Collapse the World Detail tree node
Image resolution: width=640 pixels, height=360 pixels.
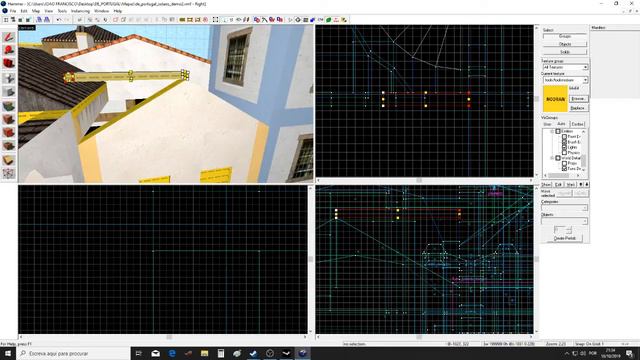(552, 158)
